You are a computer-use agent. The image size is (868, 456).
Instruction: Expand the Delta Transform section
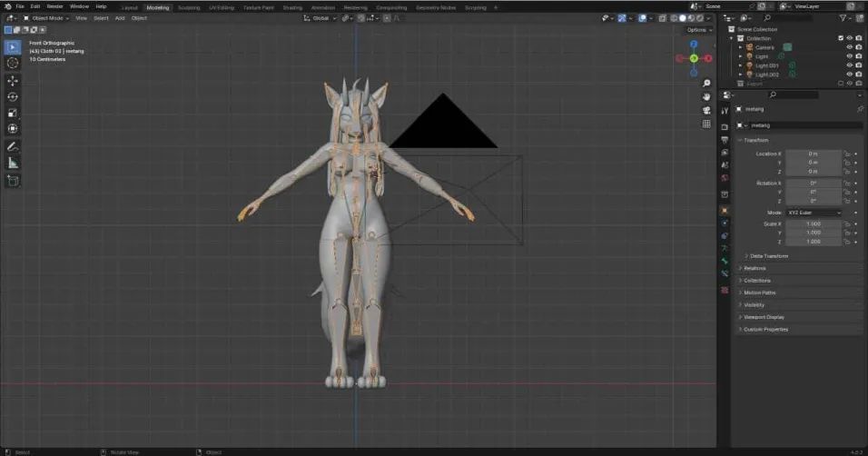click(x=767, y=256)
